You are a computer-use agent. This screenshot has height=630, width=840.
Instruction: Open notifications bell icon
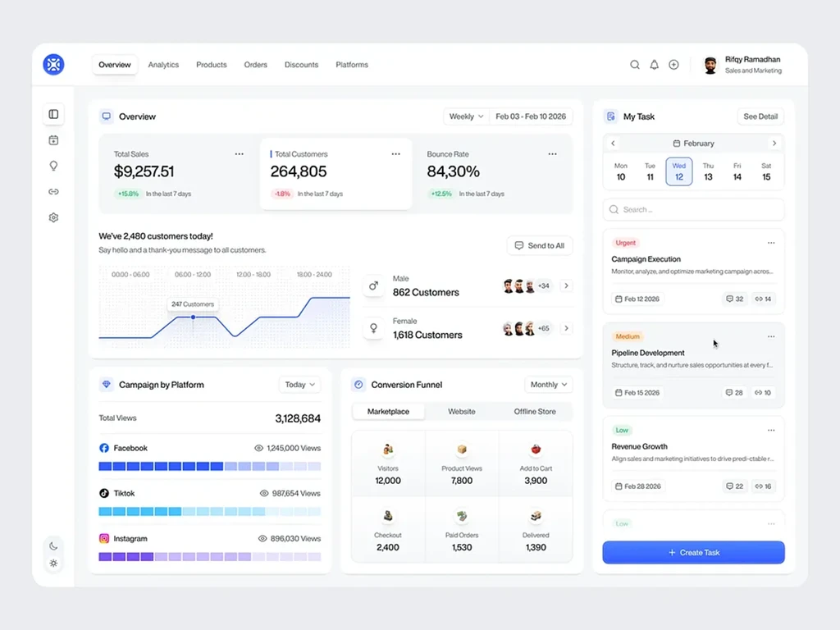point(654,65)
